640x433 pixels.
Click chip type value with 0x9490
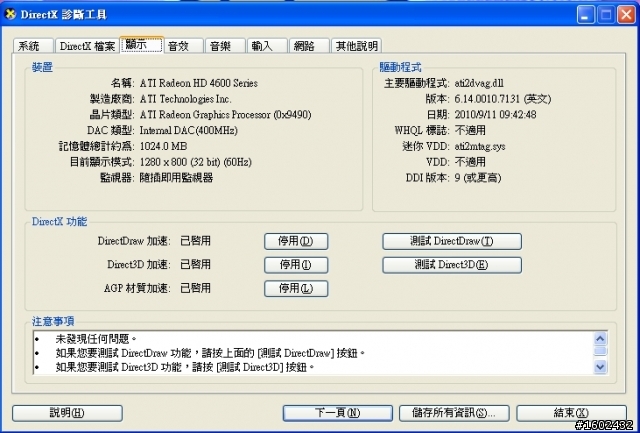coord(225,115)
